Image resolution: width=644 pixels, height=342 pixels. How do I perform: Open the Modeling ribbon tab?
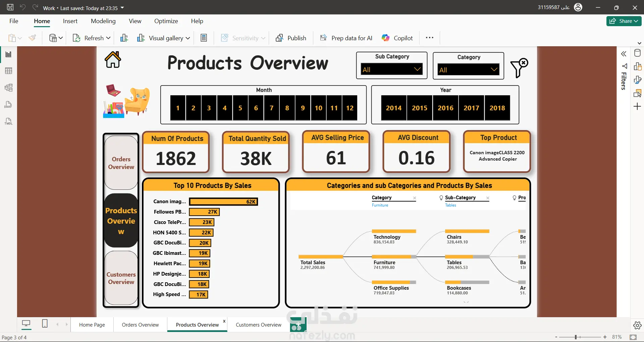coord(103,21)
